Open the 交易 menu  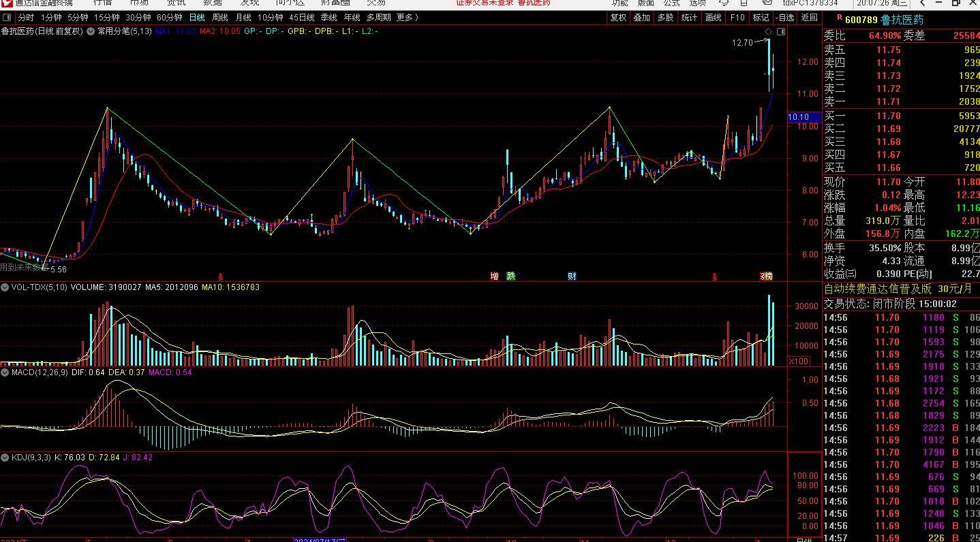pos(376,3)
